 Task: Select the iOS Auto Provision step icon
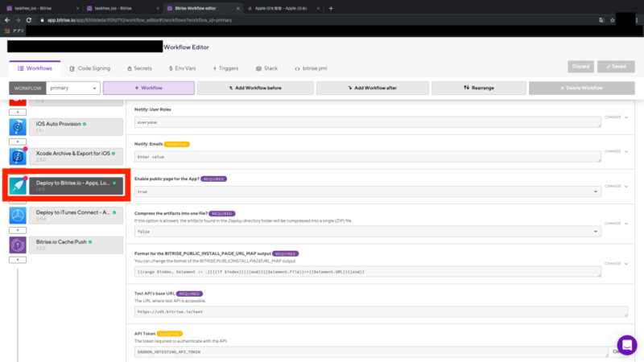[x=18, y=127]
